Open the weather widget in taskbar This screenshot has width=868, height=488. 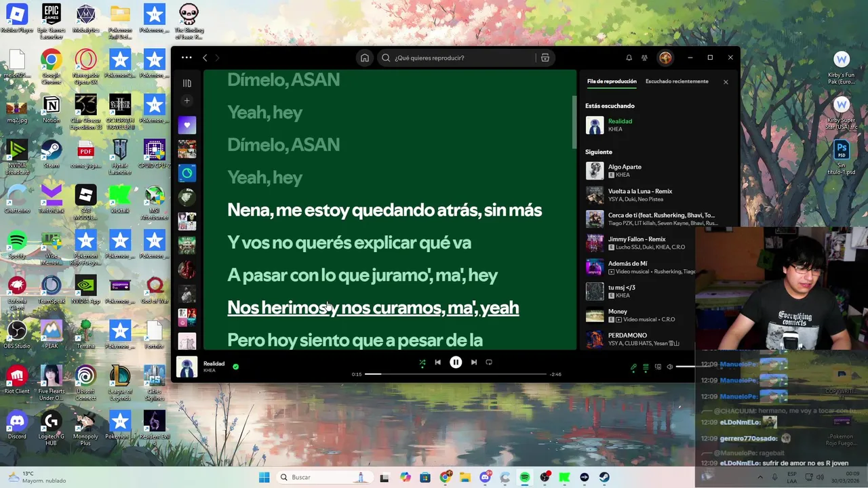[x=37, y=477]
